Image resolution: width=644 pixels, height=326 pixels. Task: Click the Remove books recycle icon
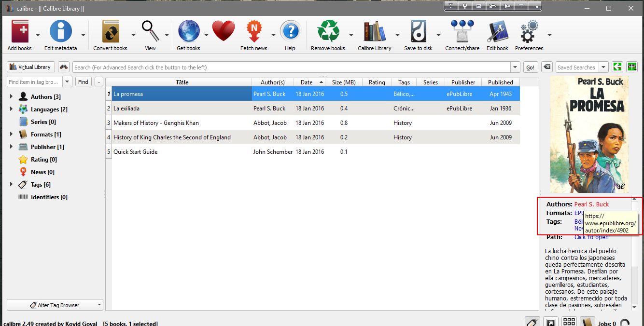click(328, 32)
